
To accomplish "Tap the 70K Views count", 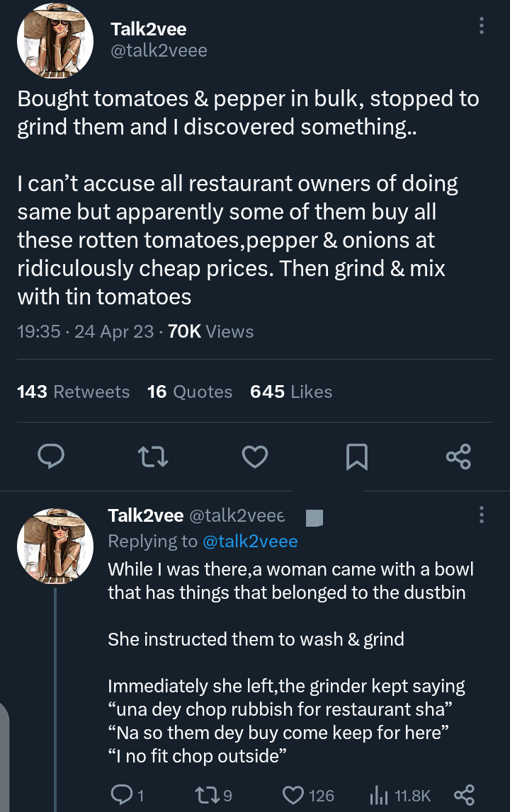I will coord(210,331).
